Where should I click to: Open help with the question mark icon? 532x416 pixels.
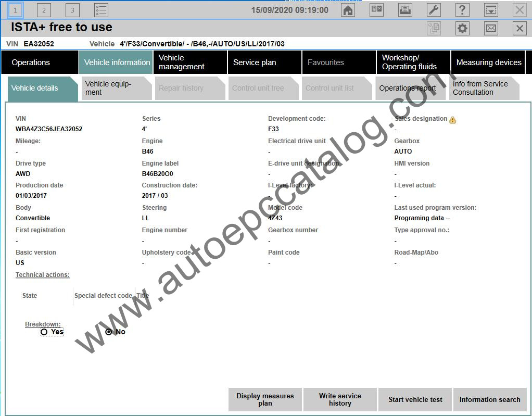click(462, 10)
